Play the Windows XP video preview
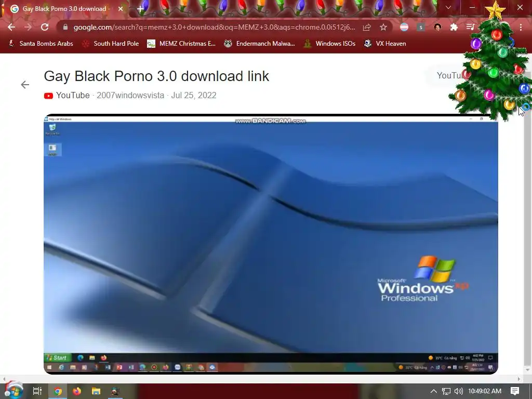 [x=271, y=244]
